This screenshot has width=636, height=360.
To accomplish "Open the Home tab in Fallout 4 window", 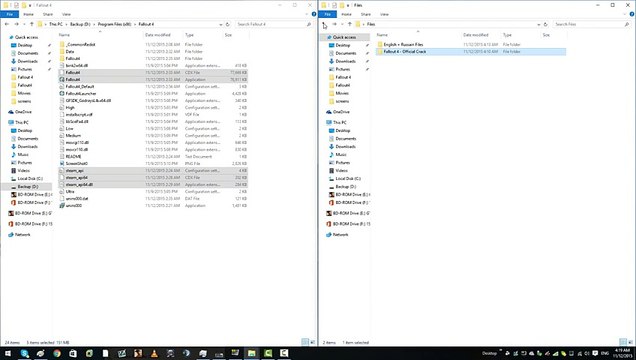I will (28, 14).
